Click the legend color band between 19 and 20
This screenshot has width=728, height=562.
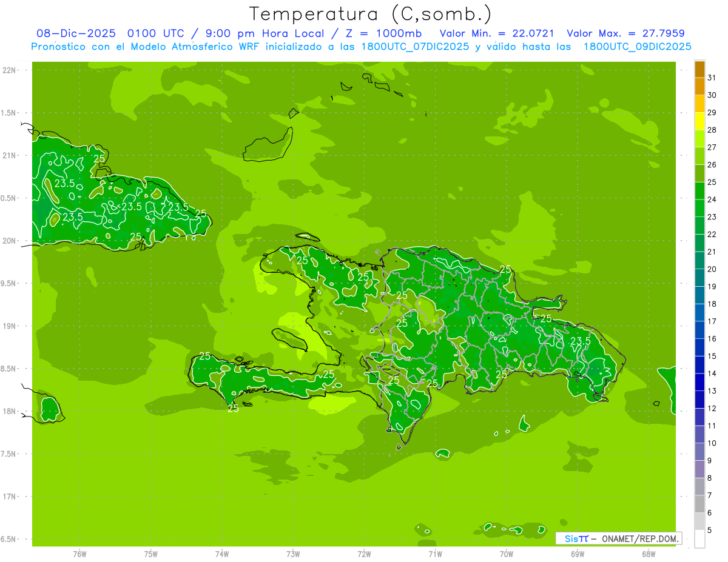click(699, 278)
